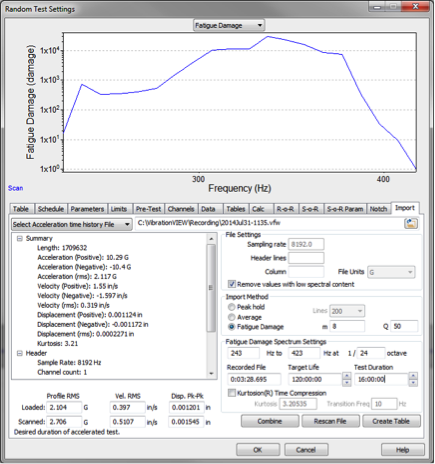Select the Sample Rate: 8192 Hz row
Image resolution: width=435 pixels, height=464 pixels.
[69, 363]
